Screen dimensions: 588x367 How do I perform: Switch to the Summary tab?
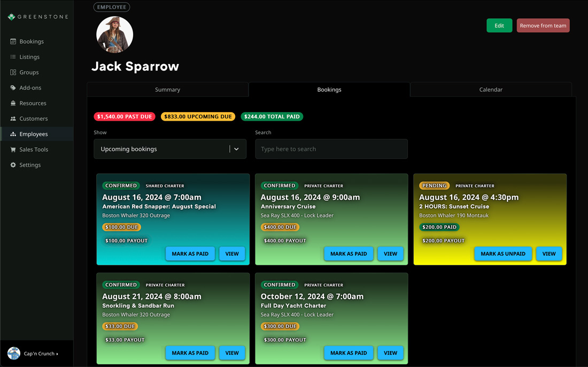(167, 90)
